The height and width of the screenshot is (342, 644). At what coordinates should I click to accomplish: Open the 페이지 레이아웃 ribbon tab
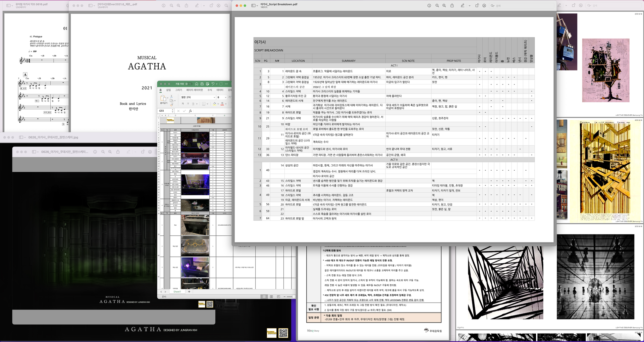195,90
